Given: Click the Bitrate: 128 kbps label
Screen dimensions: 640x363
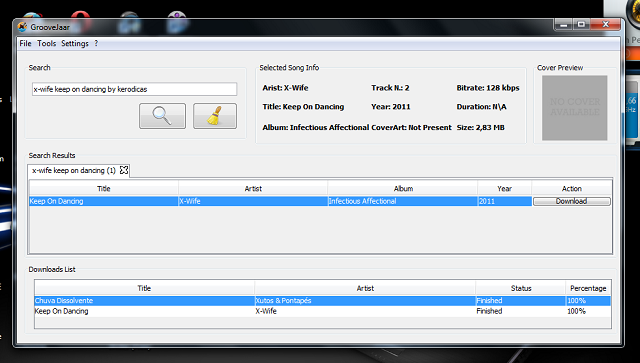Looking at the screenshot, I should click(x=488, y=88).
